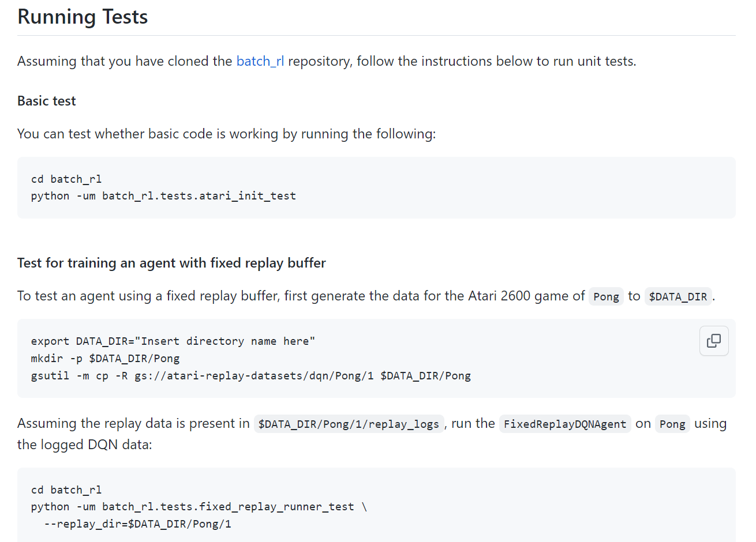
Task: Click the Running Tests heading
Action: click(83, 17)
